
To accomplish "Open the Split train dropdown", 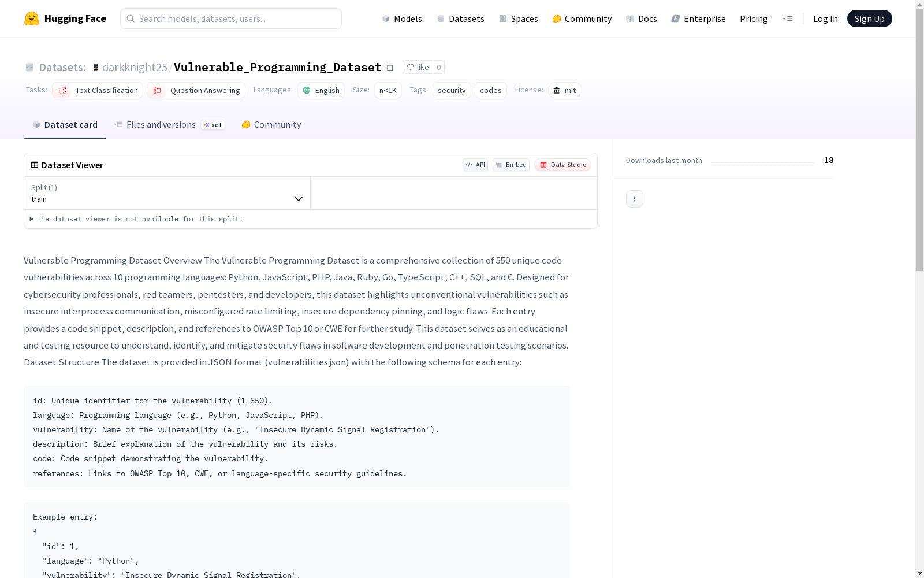I will click(x=167, y=193).
